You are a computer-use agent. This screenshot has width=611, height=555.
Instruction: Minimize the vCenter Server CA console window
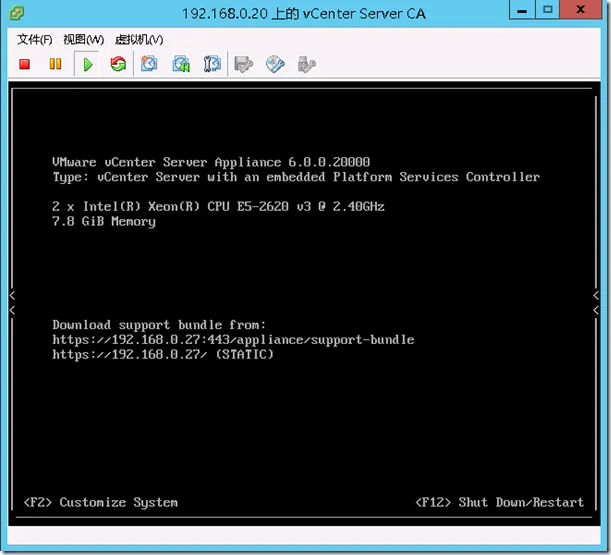pos(522,10)
